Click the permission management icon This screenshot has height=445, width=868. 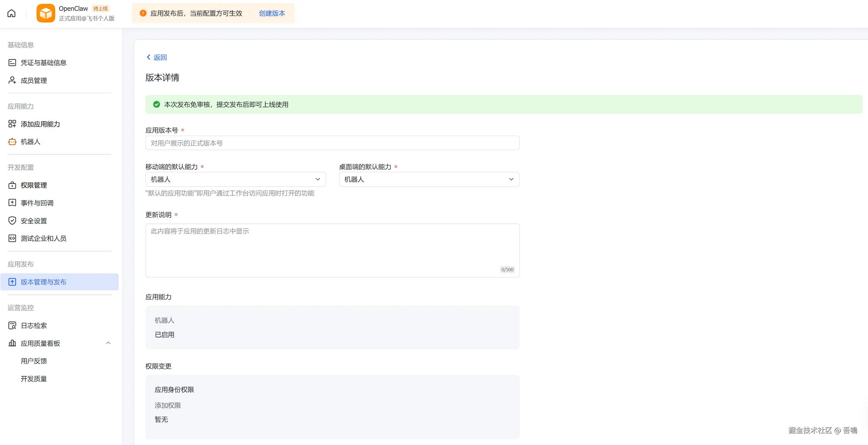click(12, 185)
